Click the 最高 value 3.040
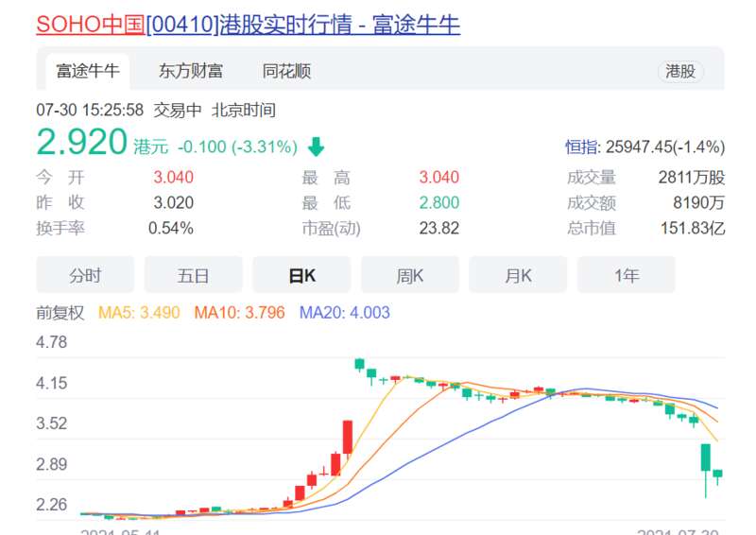This screenshot has width=756, height=535. [x=438, y=177]
